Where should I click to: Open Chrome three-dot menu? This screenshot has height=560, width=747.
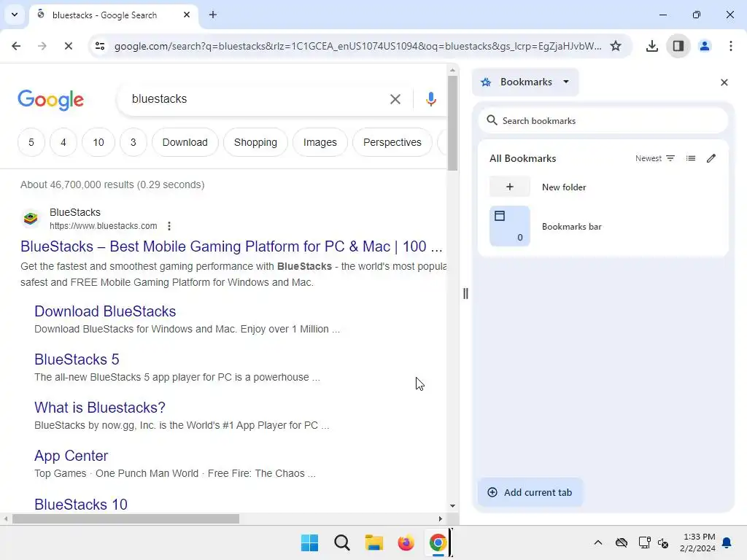point(731,46)
